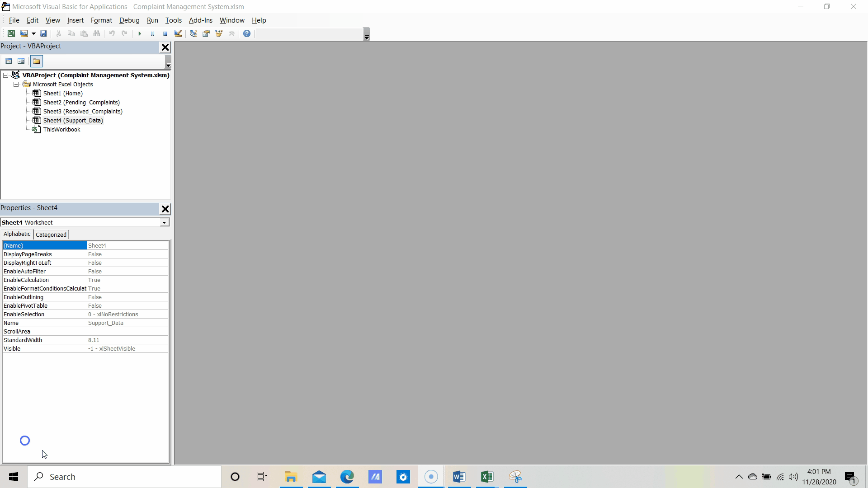Click the Windows Start button
868x488 pixels.
click(14, 477)
